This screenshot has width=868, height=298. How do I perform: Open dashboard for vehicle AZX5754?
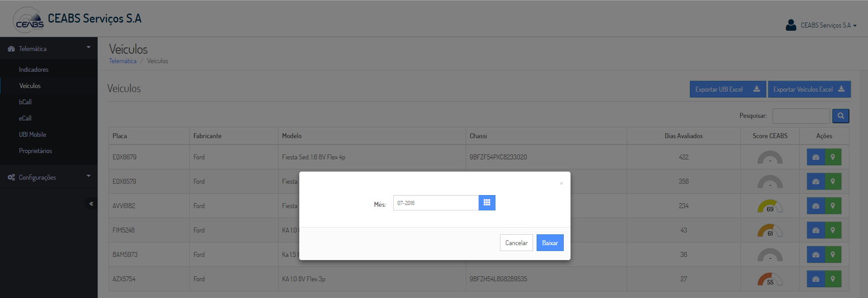[816, 279]
